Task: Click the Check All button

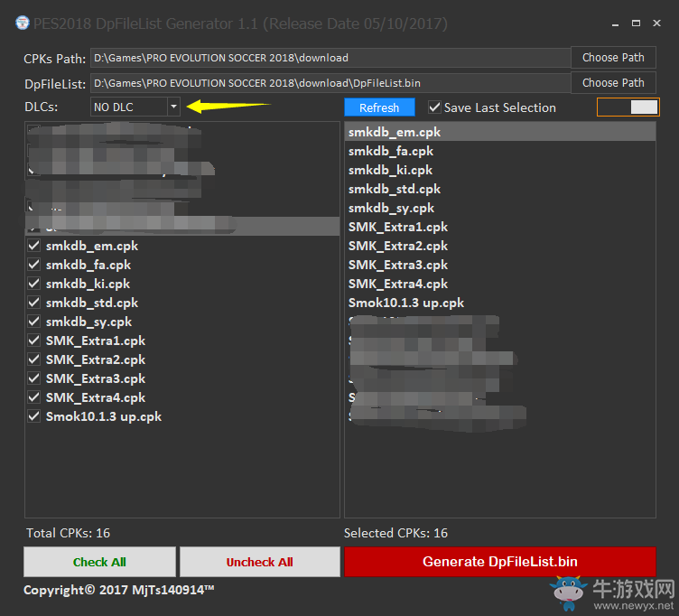Action: pos(99,562)
